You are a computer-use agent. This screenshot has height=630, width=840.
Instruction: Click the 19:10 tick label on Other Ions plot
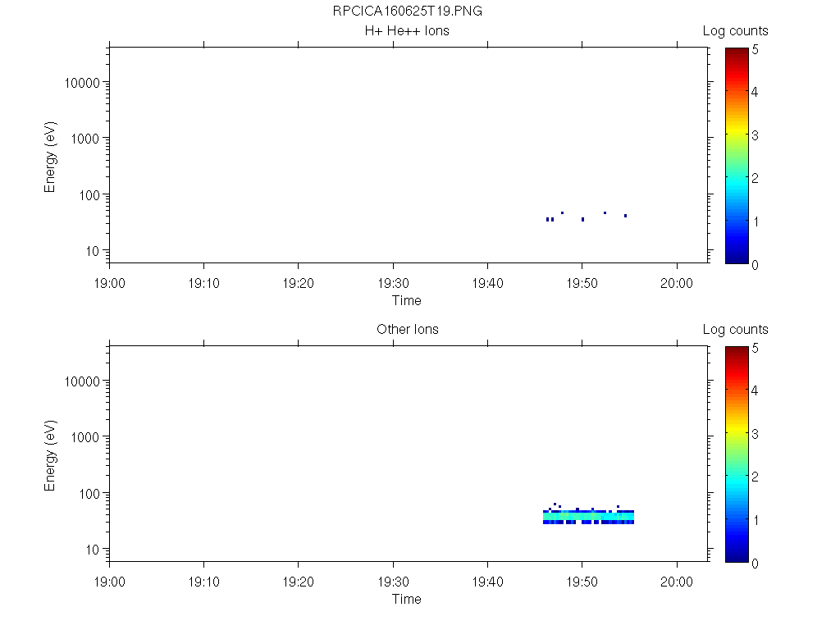[x=204, y=582]
